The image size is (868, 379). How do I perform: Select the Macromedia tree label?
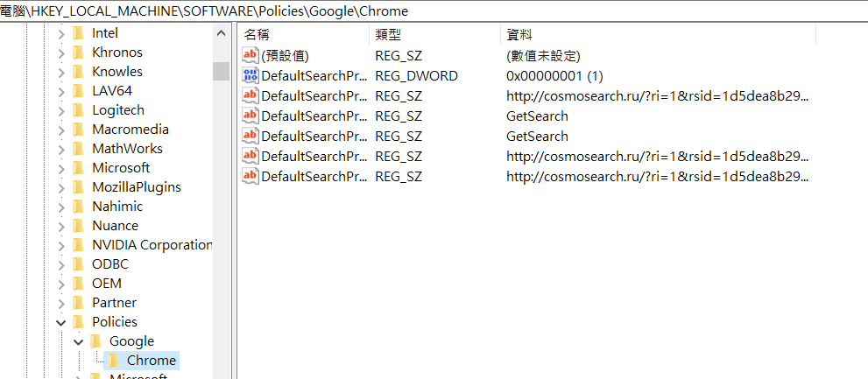pos(131,130)
